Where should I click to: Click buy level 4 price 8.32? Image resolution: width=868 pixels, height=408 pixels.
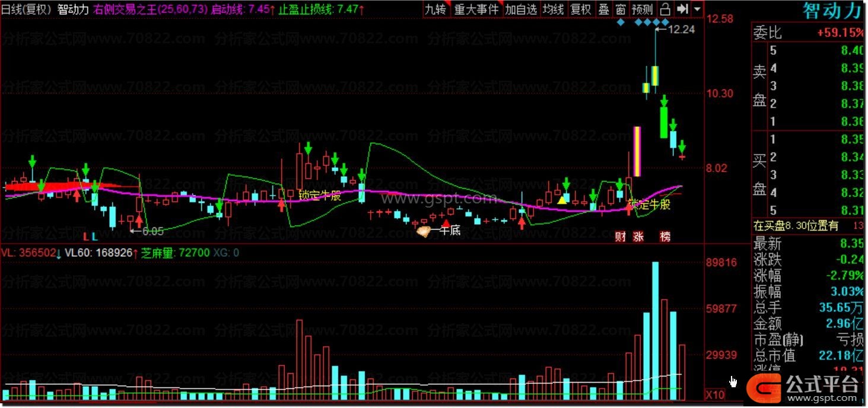click(851, 193)
